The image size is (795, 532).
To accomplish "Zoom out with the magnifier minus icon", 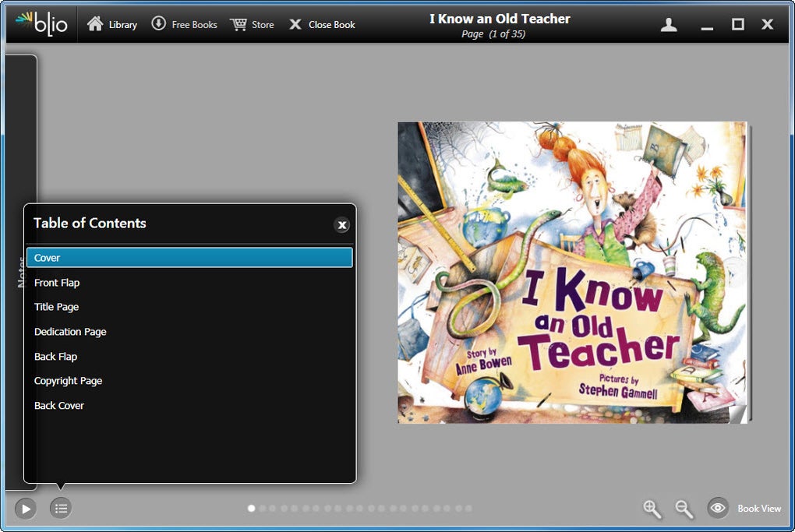I will coord(684,509).
